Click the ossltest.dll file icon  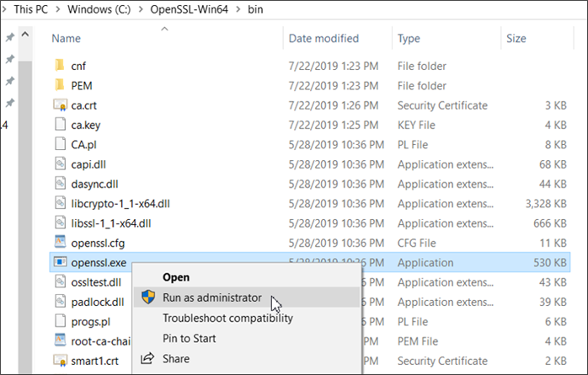(60, 282)
